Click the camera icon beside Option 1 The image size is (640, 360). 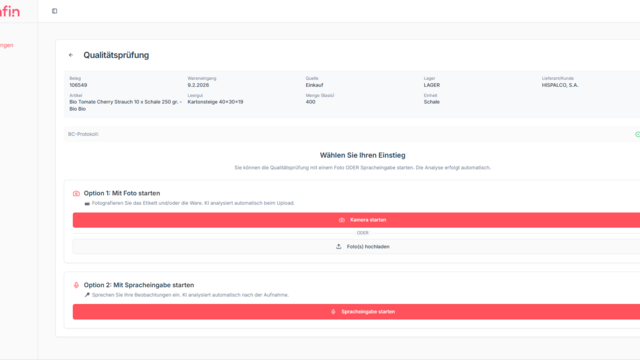76,193
